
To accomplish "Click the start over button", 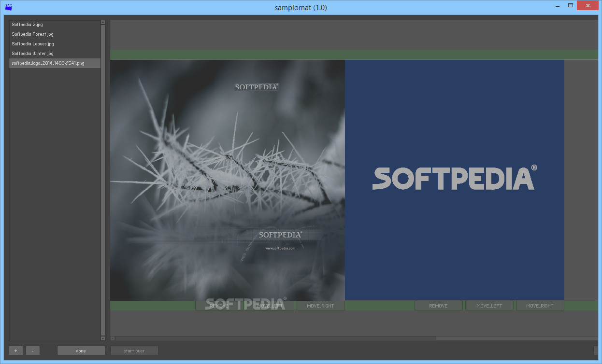I will tap(134, 350).
